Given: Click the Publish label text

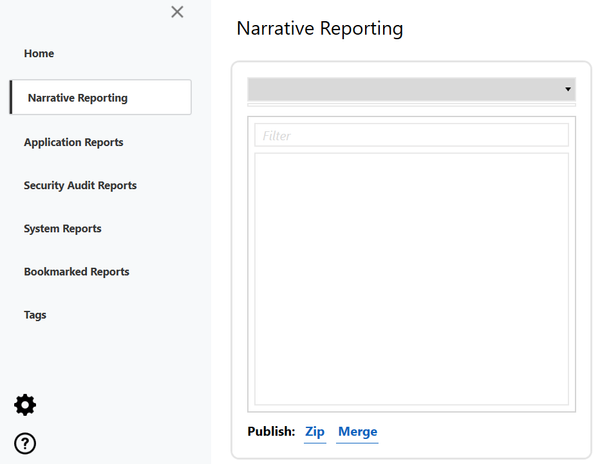Looking at the screenshot, I should pyautogui.click(x=271, y=432).
